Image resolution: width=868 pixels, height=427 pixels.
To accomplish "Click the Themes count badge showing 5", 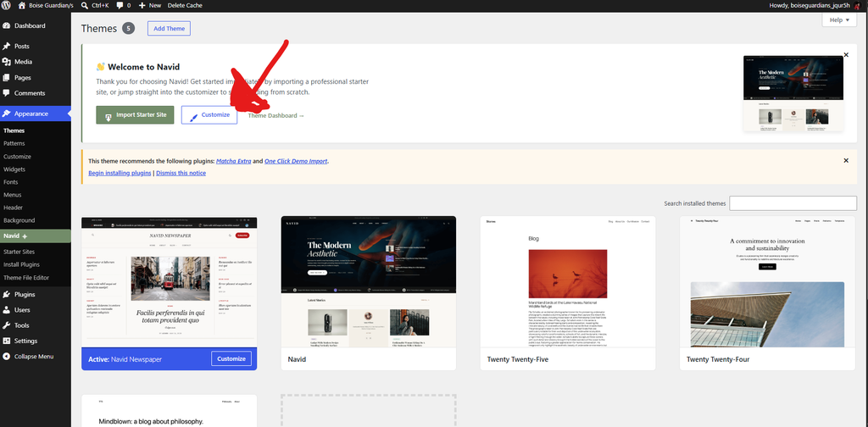I will 129,29.
